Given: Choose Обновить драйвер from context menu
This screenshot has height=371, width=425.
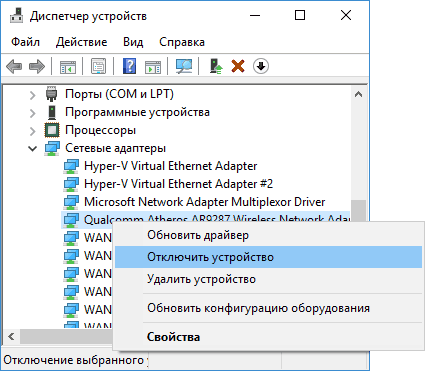Looking at the screenshot, I should click(x=268, y=235).
